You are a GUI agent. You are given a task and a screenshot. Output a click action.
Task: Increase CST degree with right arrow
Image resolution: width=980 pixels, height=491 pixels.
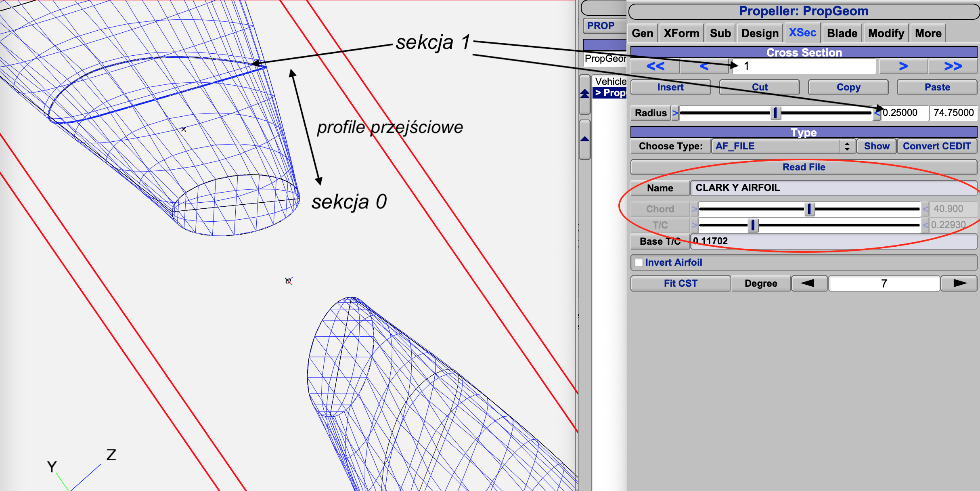[959, 283]
